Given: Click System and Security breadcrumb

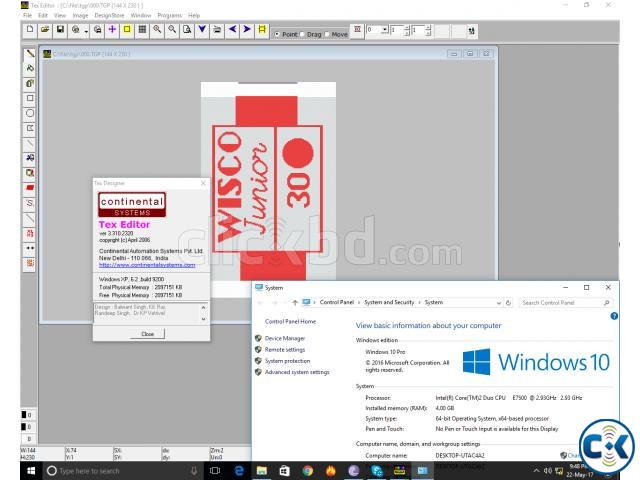Looking at the screenshot, I should click(x=389, y=302).
